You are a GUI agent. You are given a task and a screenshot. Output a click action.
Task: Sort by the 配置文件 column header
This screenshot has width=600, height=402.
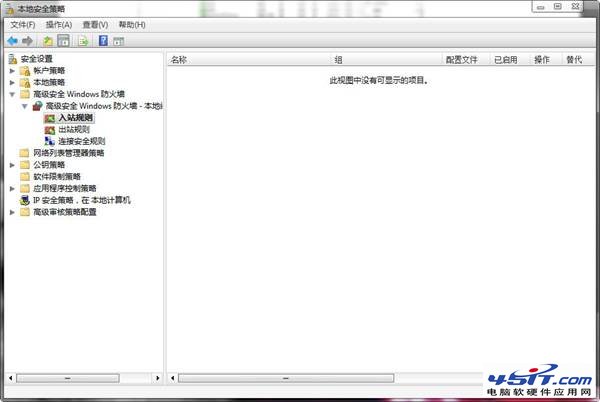(x=466, y=60)
